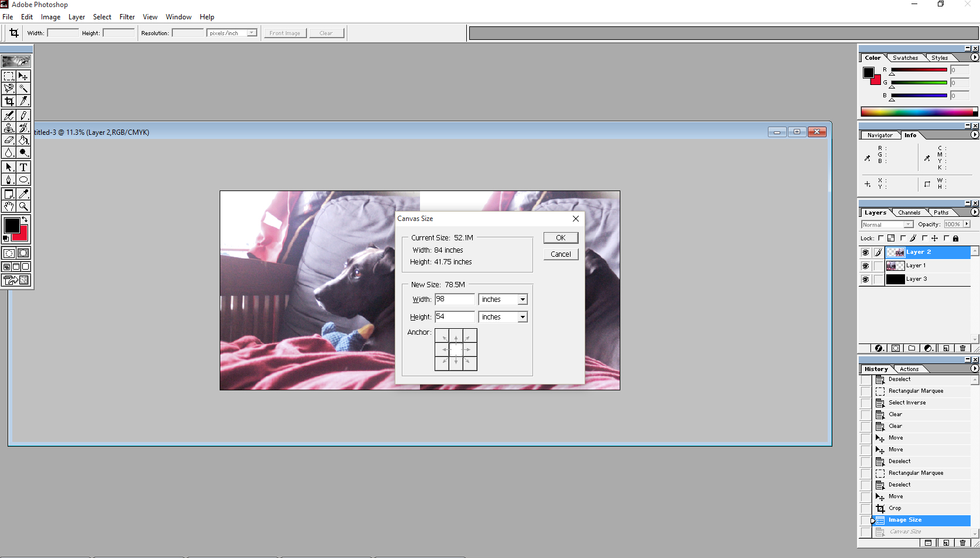This screenshot has height=558, width=980.
Task: Reset to default foreground and background colors
Action: [6, 239]
